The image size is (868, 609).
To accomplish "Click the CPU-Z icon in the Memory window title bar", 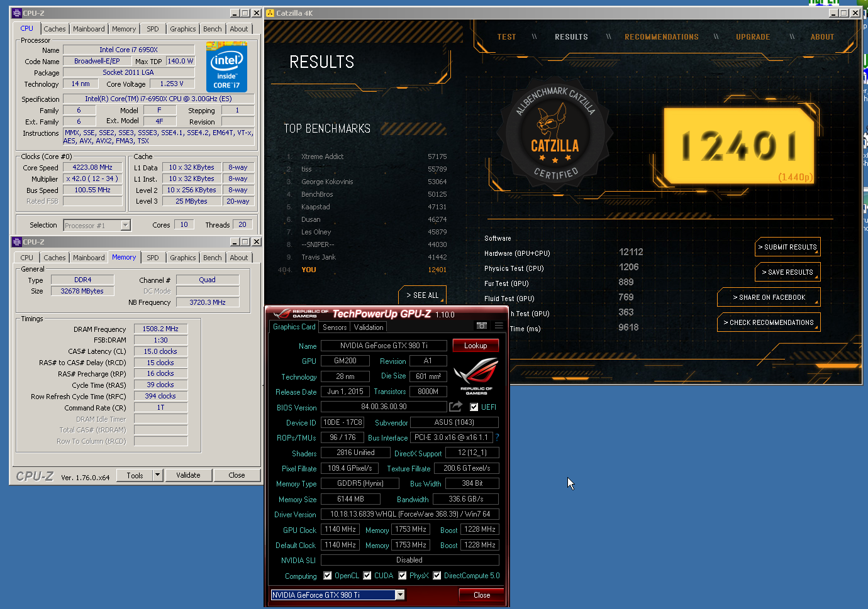I will pos(17,241).
